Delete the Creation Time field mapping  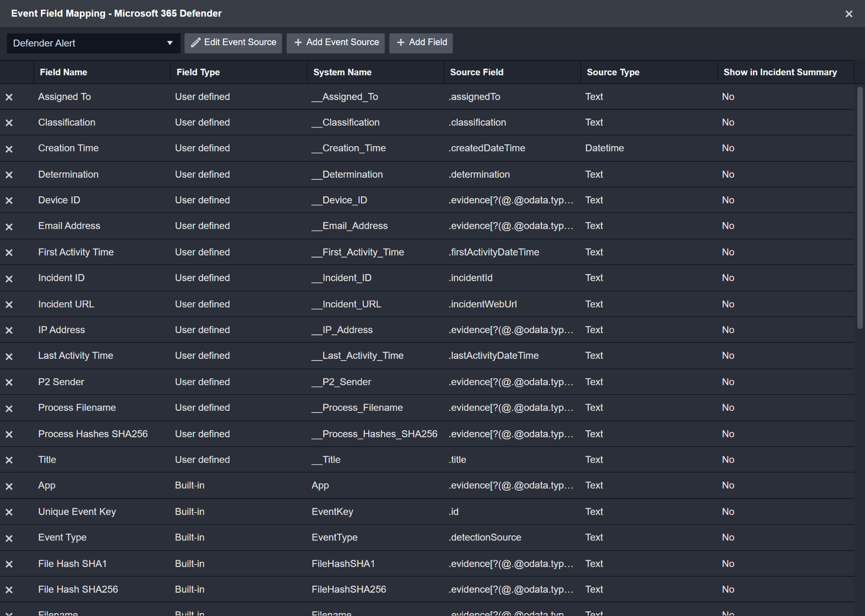9,149
